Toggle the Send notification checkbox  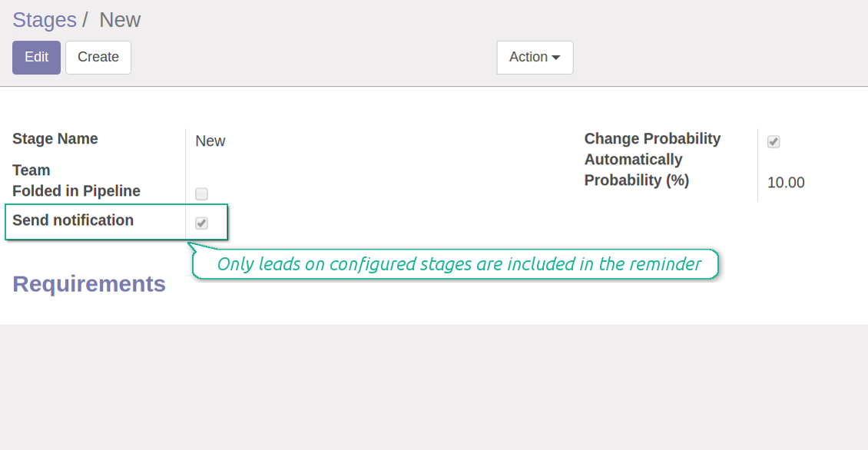(202, 223)
